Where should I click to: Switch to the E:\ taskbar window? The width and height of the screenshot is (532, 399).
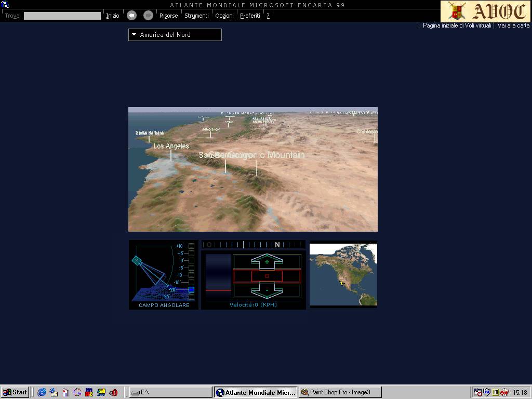[170, 392]
